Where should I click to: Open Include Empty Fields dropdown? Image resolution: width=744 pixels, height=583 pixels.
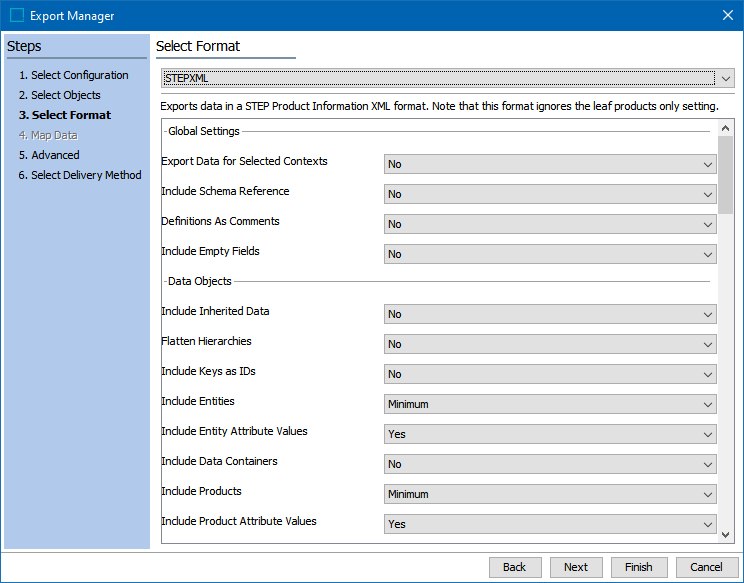coord(550,254)
